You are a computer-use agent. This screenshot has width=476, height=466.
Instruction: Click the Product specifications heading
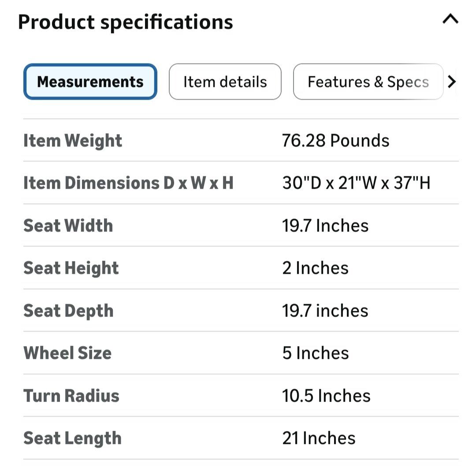click(125, 22)
